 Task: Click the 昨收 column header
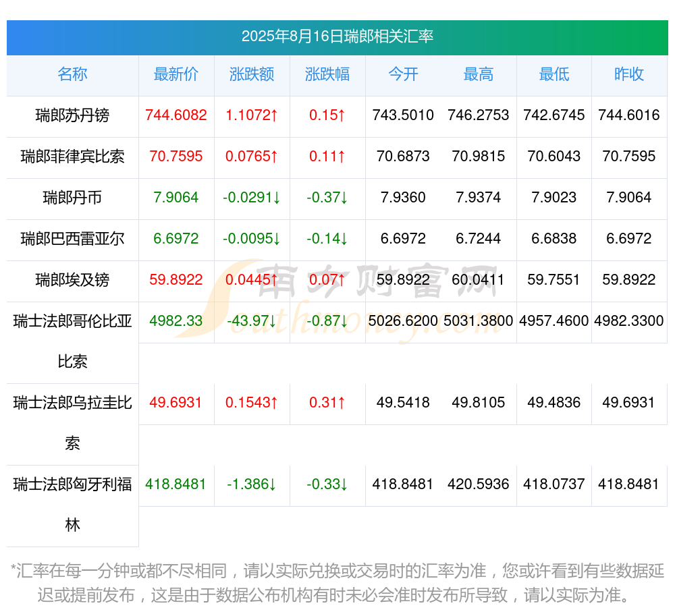629,74
